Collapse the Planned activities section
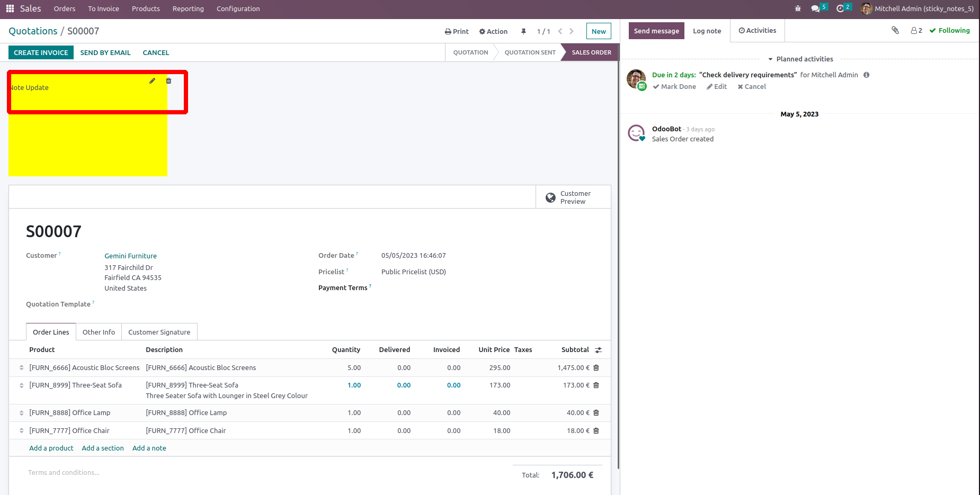 800,59
